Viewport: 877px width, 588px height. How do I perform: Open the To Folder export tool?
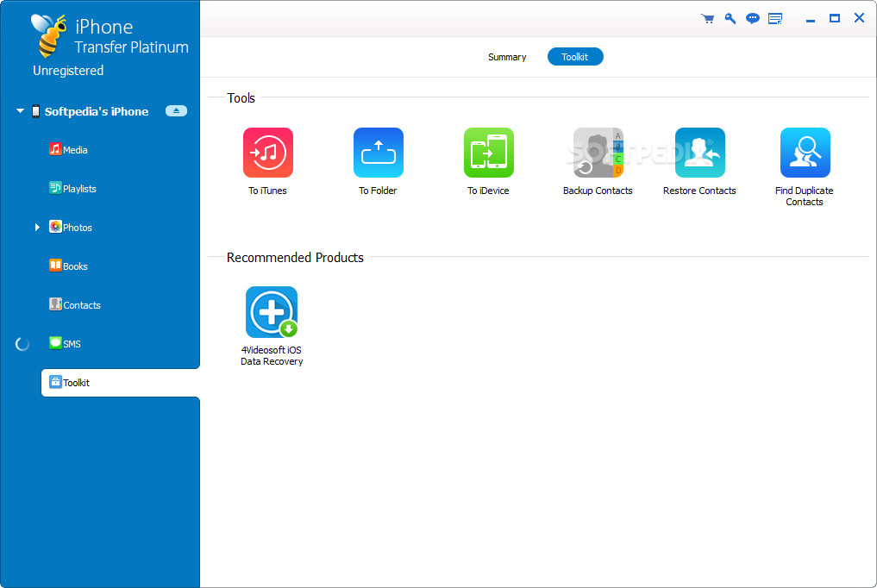pyautogui.click(x=378, y=153)
